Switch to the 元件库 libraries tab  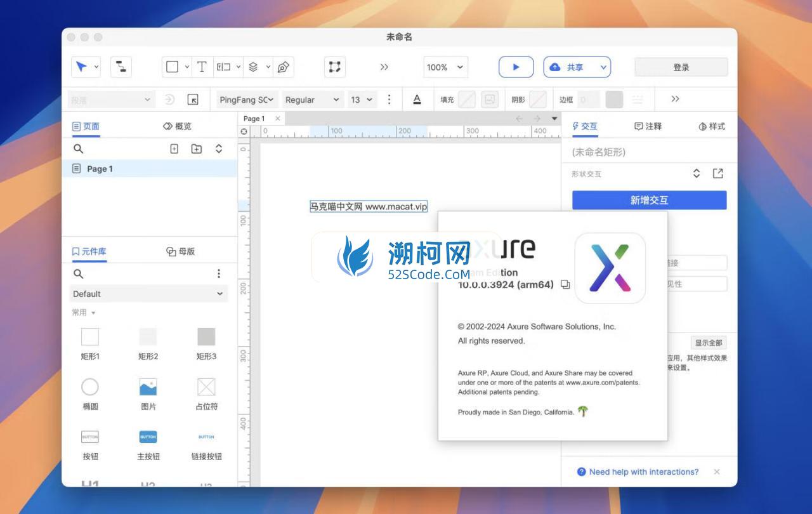(89, 251)
